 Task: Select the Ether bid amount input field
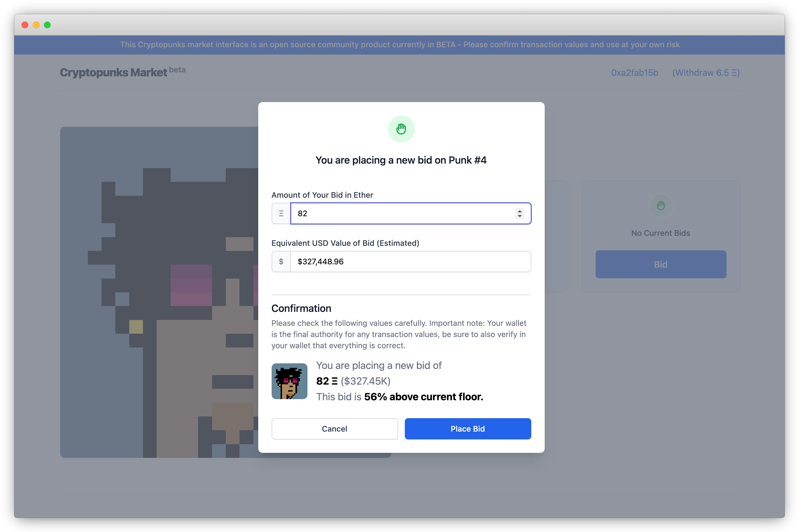410,213
